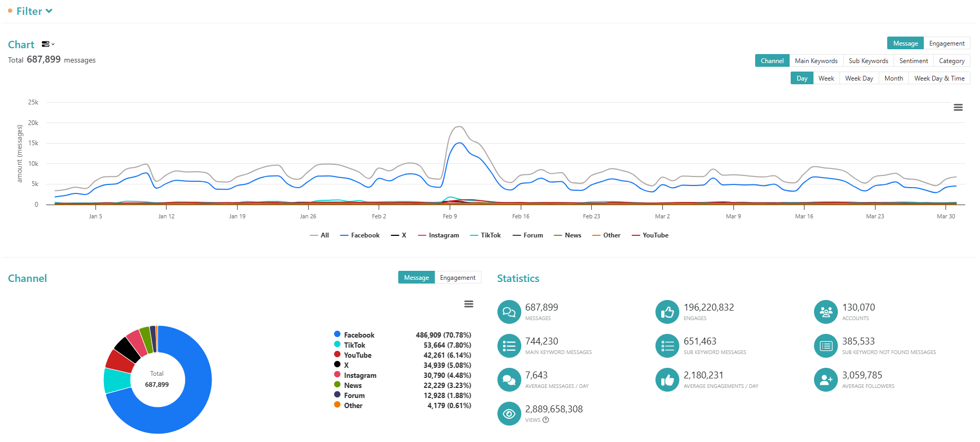Click the Engages thumbs-up statistic icon
980x442 pixels.
pyautogui.click(x=667, y=312)
